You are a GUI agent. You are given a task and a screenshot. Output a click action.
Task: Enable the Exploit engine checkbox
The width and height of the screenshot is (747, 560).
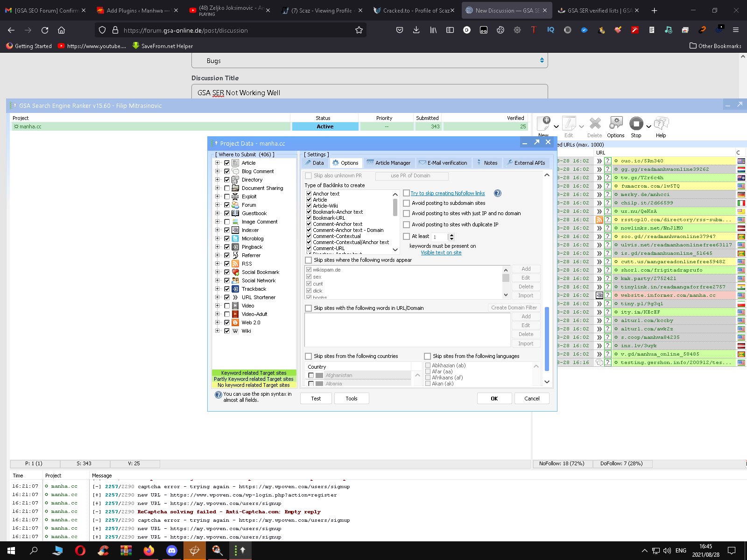click(227, 196)
